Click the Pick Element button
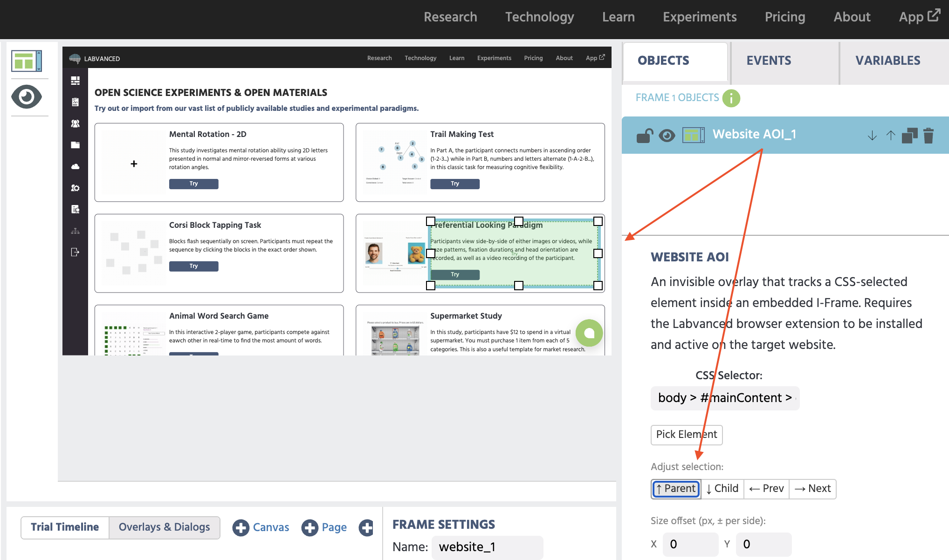Viewport: 949px width, 560px height. [x=687, y=435]
